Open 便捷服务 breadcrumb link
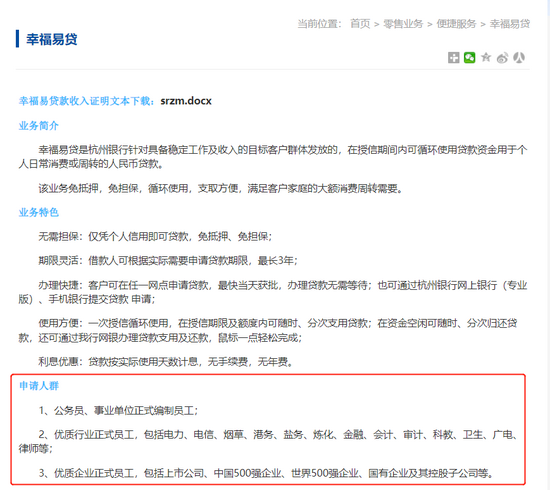The height and width of the screenshot is (490, 550). (x=456, y=24)
